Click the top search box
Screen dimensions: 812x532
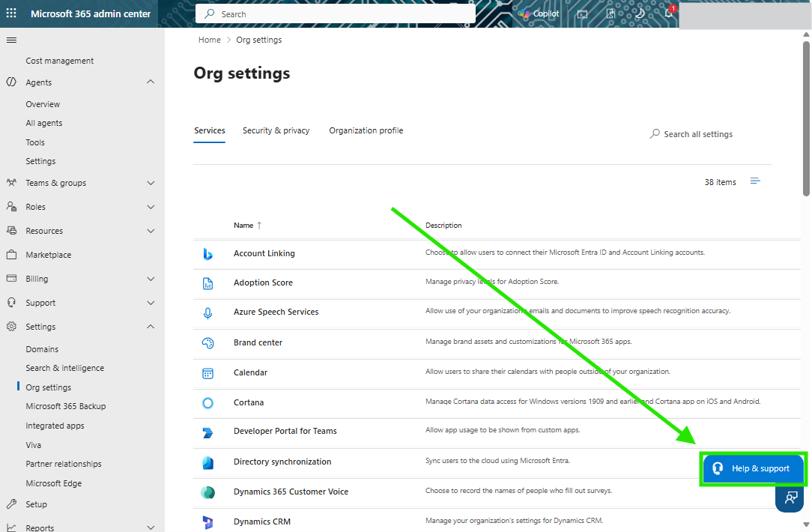point(335,14)
